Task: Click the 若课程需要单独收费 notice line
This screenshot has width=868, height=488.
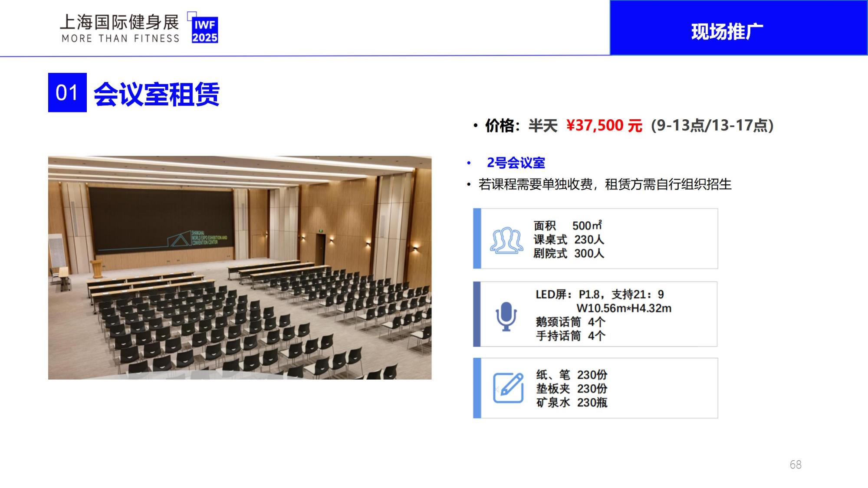Action: point(605,184)
